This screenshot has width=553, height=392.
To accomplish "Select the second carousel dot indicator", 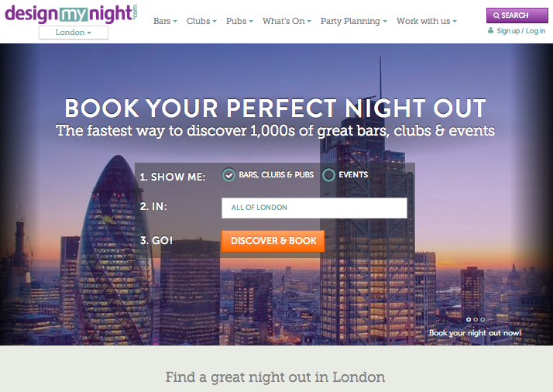I will click(x=476, y=319).
